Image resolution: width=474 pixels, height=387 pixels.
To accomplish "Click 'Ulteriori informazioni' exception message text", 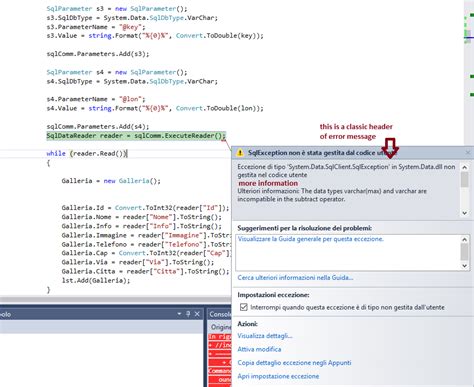I will [332, 195].
